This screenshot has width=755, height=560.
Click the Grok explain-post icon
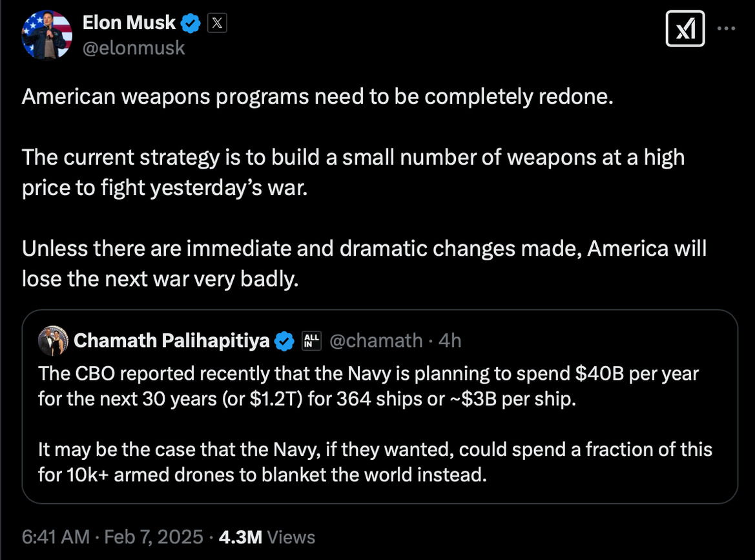point(685,30)
